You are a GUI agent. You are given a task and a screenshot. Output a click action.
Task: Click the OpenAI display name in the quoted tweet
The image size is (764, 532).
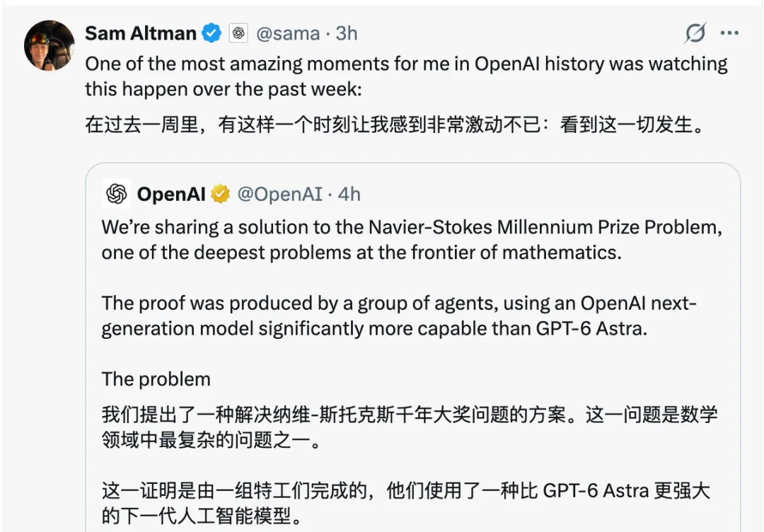click(171, 194)
